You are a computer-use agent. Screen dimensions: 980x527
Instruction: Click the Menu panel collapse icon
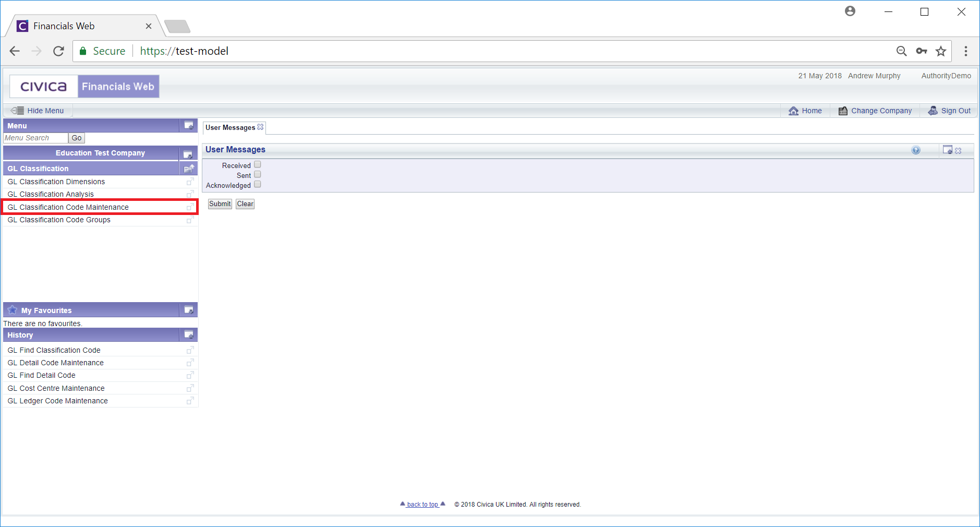point(189,125)
